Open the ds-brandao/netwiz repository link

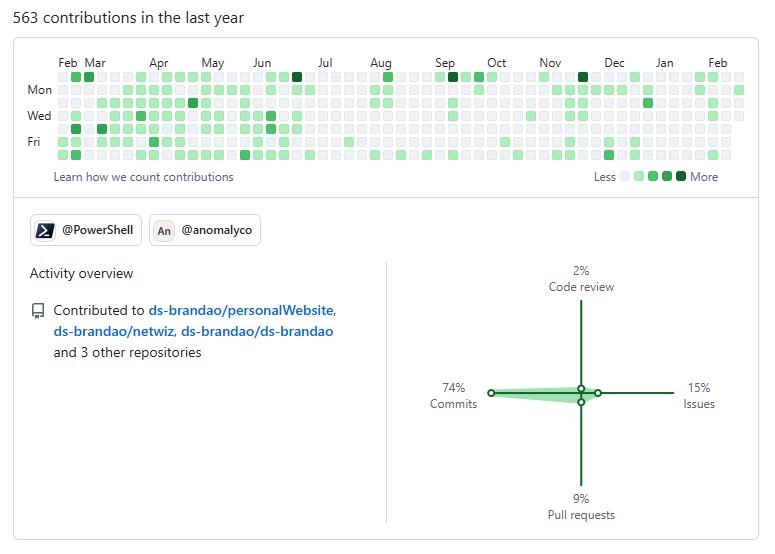pos(113,331)
